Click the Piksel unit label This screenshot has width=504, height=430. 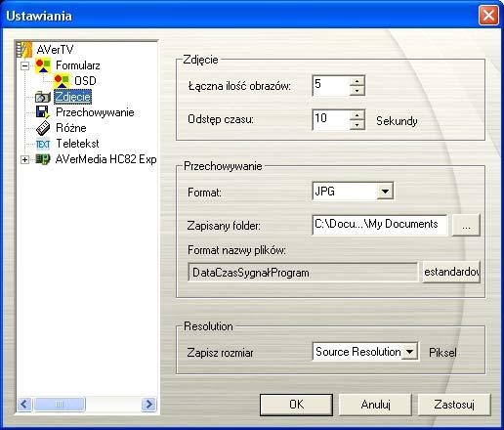pos(442,353)
